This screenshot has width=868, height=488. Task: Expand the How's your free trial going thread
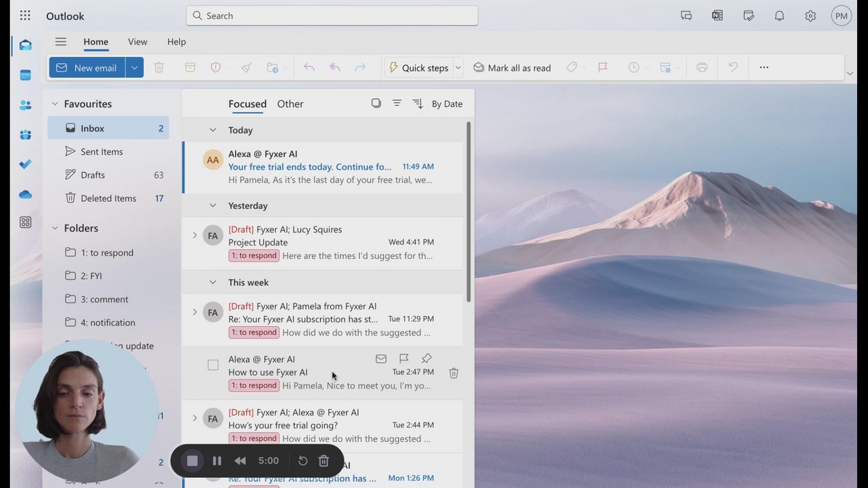tap(195, 418)
